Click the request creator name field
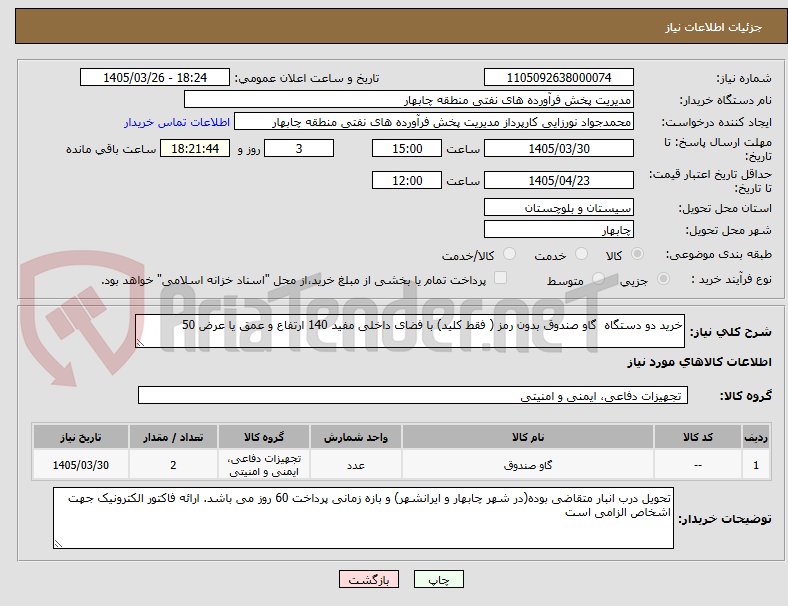This screenshot has width=788, height=606. 434,122
